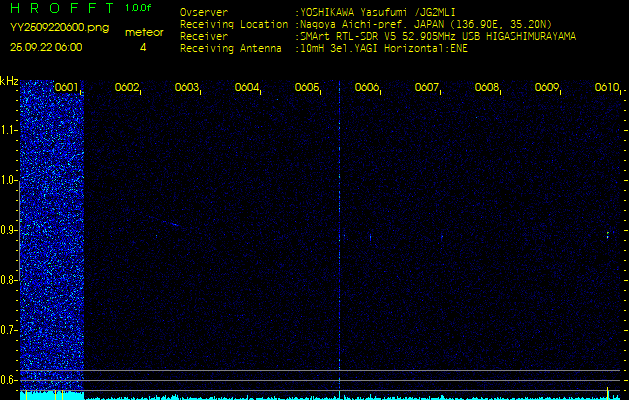Click the 0.7 frequency axis label

pyautogui.click(x=8, y=330)
